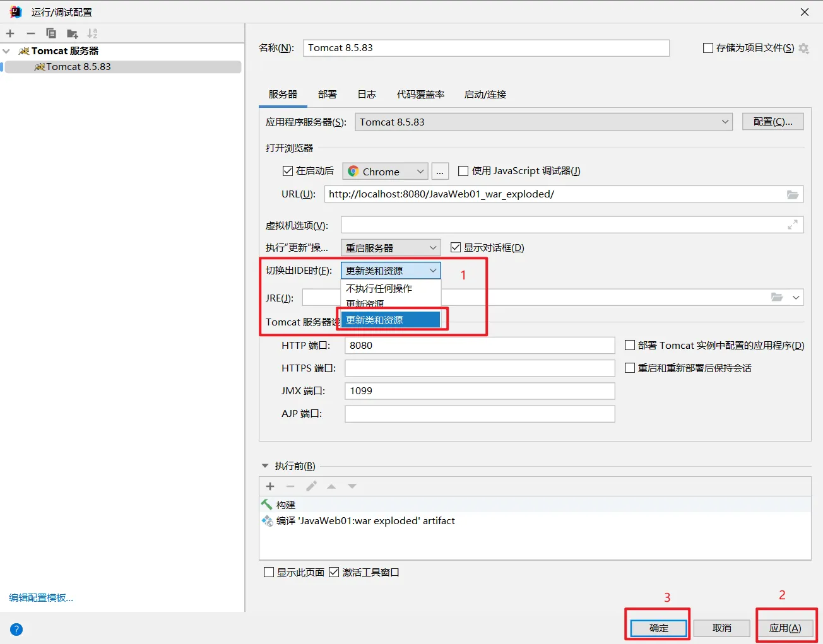Switch to the code coverage tab
The height and width of the screenshot is (644, 823).
tap(420, 95)
